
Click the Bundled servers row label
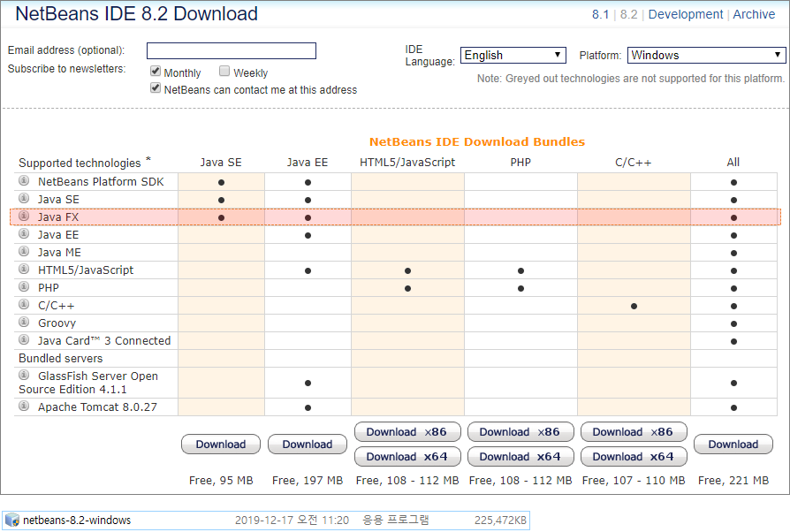coord(60,358)
